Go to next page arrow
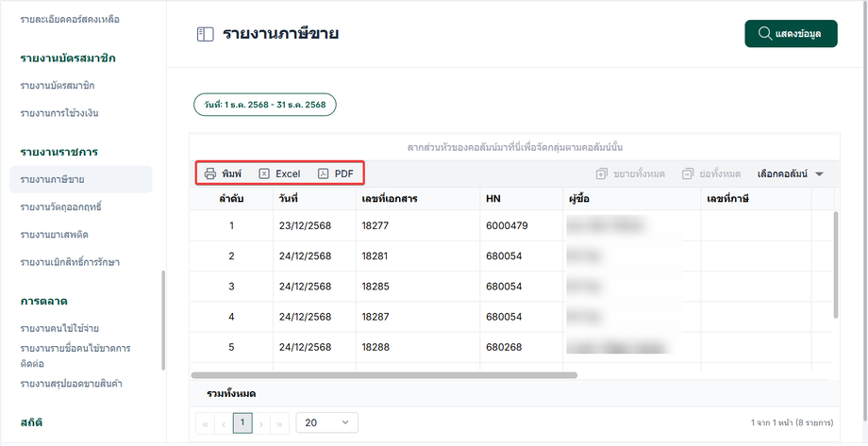The image size is (868, 446). (260, 424)
